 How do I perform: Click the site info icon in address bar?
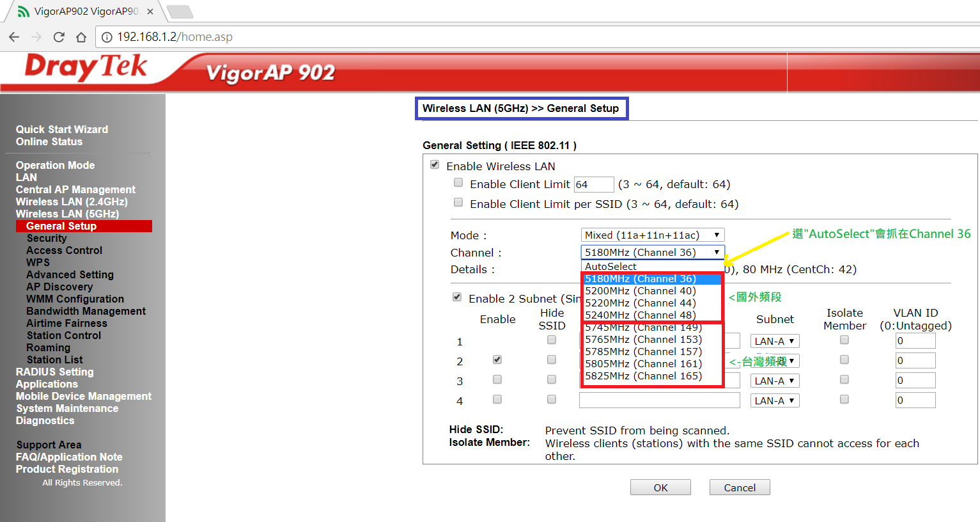tap(107, 37)
